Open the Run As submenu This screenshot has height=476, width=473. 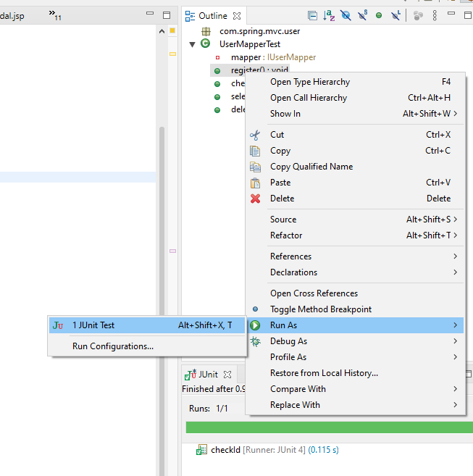pos(355,325)
